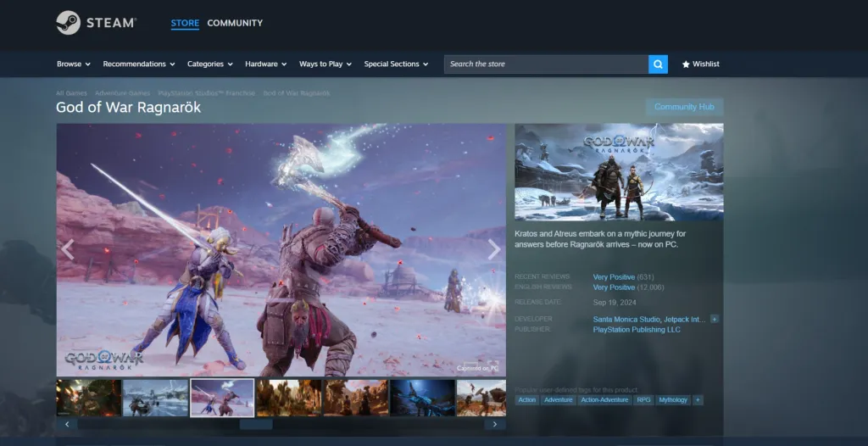Open the STORE tab
Viewport: 868px width, 446px height.
point(185,23)
